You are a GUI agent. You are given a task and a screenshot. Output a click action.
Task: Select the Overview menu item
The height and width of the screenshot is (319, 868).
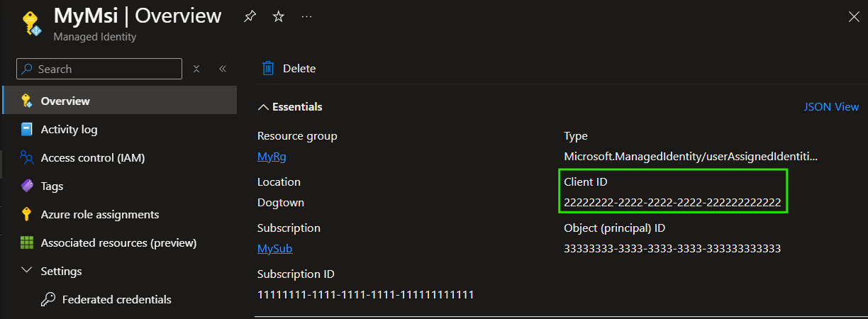pos(120,101)
